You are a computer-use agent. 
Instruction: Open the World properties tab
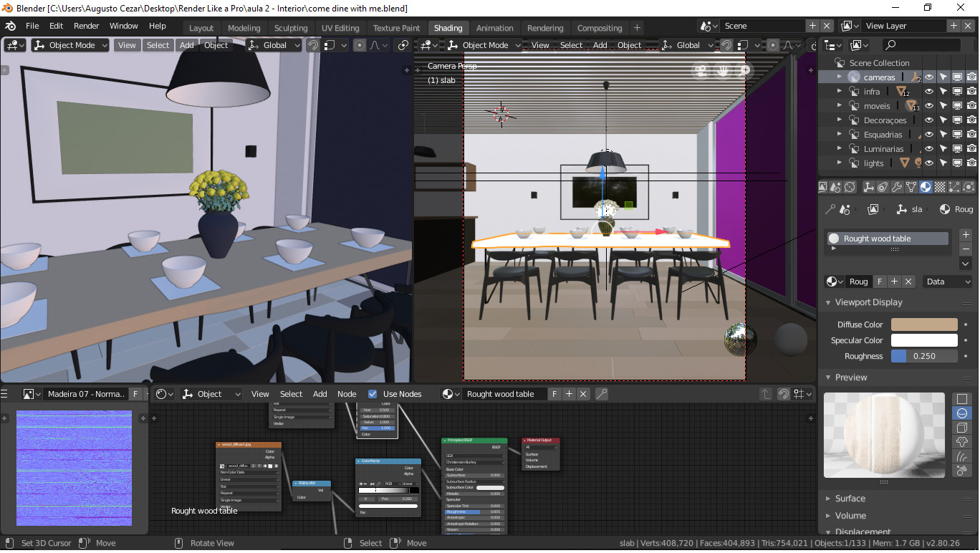[849, 188]
